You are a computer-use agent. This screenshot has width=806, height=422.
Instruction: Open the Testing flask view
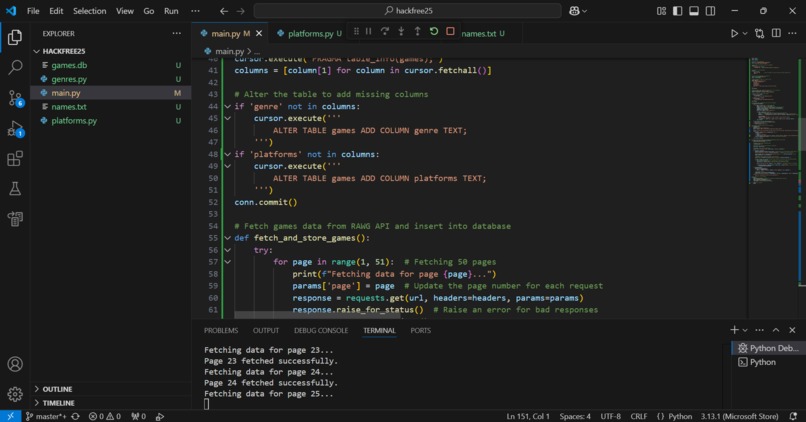pos(15,189)
